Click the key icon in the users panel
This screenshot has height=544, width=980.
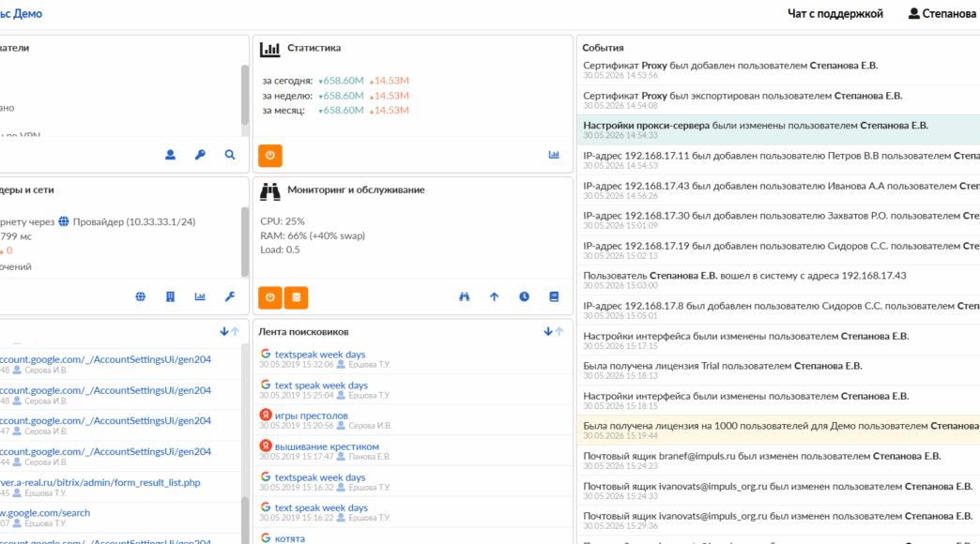point(200,155)
